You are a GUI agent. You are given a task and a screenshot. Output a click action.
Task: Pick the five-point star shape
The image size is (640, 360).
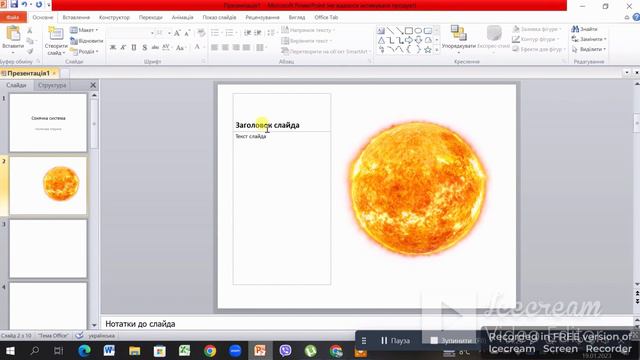428,50
